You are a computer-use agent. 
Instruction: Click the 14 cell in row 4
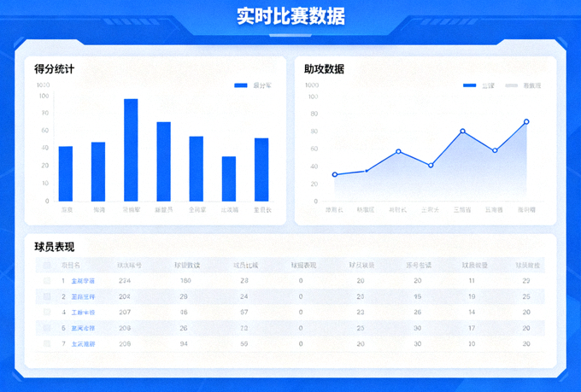[472, 313]
